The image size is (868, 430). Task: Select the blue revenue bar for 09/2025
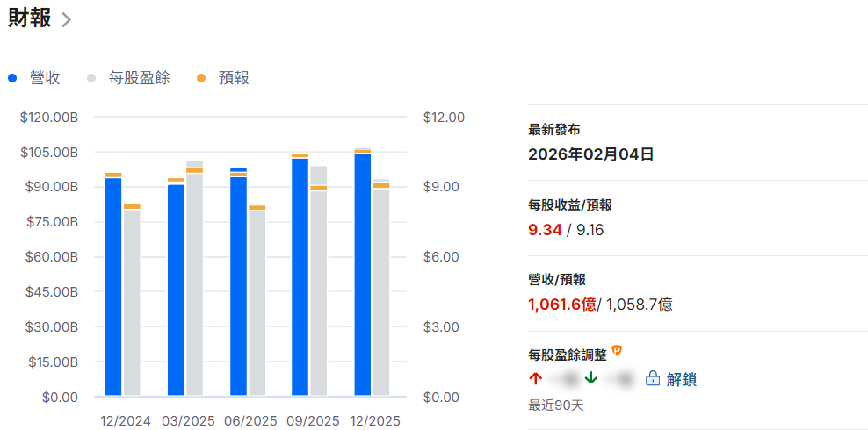pos(300,277)
